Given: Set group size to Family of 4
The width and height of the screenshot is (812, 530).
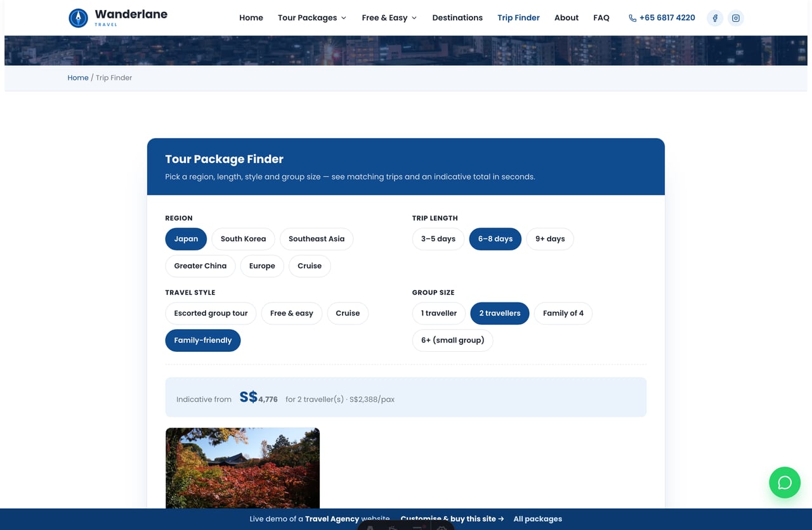Looking at the screenshot, I should tap(563, 313).
